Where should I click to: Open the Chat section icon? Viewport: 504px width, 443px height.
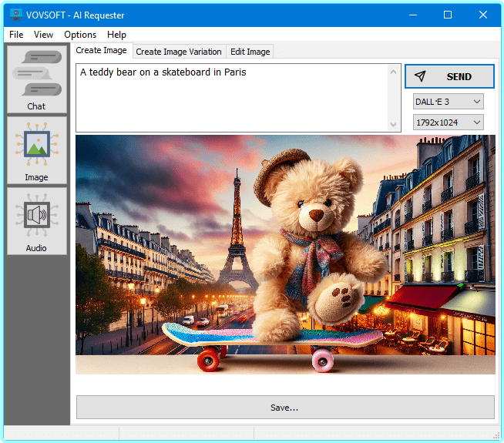(37, 79)
